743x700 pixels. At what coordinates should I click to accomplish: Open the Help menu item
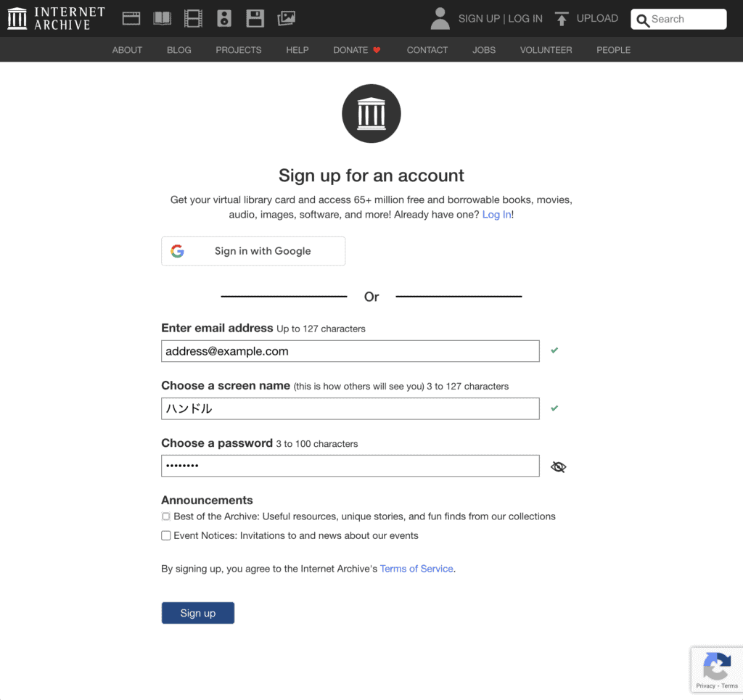[297, 50]
